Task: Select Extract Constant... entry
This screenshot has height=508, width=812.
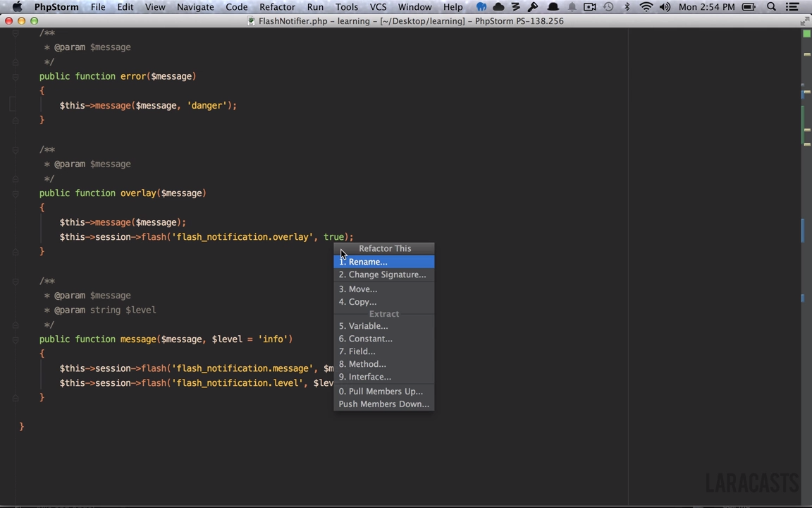Action: (x=383, y=339)
